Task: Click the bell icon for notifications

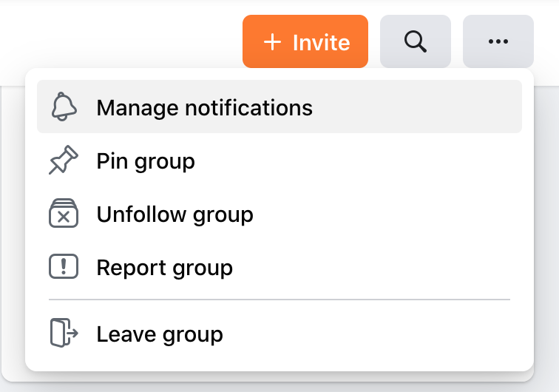Action: [x=64, y=107]
